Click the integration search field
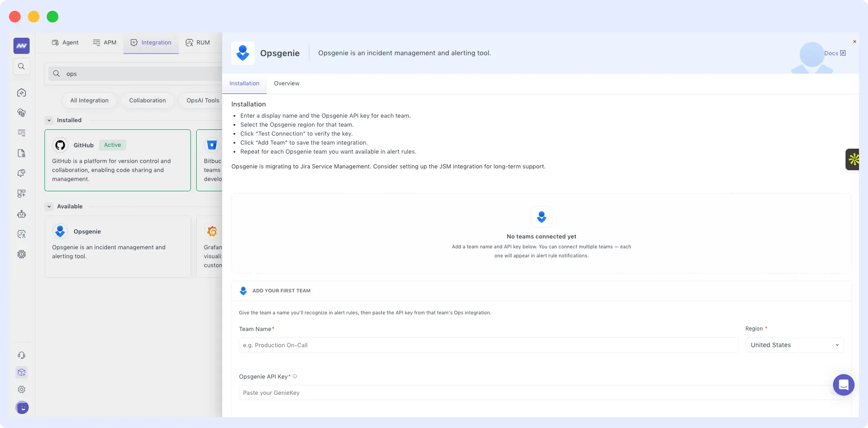The image size is (868, 428). pyautogui.click(x=136, y=74)
